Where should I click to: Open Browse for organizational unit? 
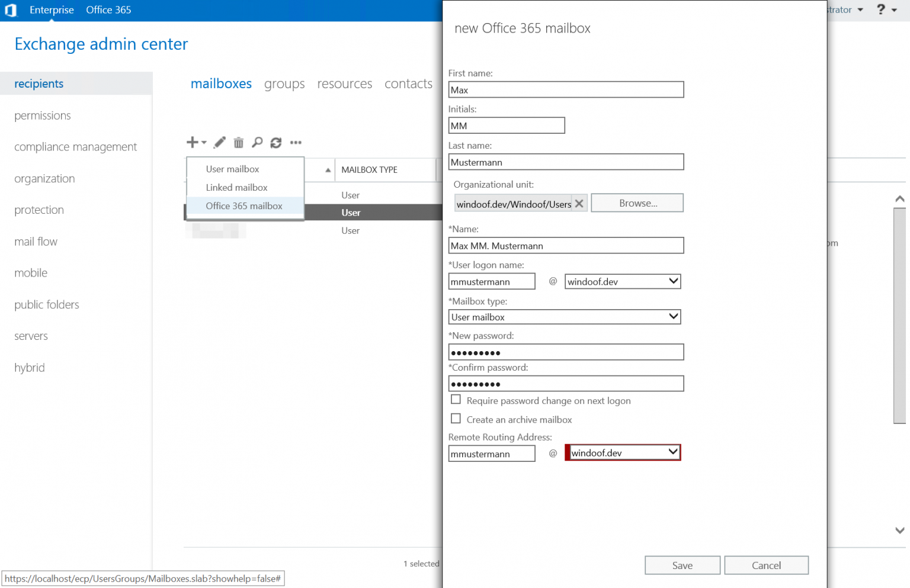click(x=637, y=203)
